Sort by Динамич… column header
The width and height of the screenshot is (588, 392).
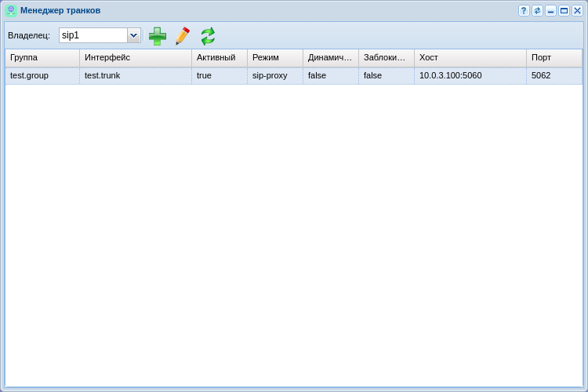(331, 58)
